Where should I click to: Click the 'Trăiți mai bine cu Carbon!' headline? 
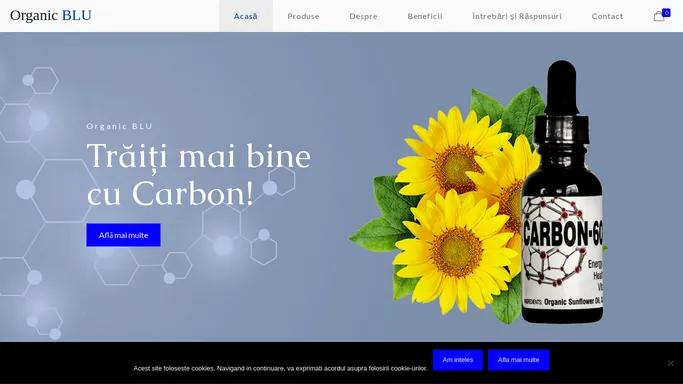[x=199, y=174]
